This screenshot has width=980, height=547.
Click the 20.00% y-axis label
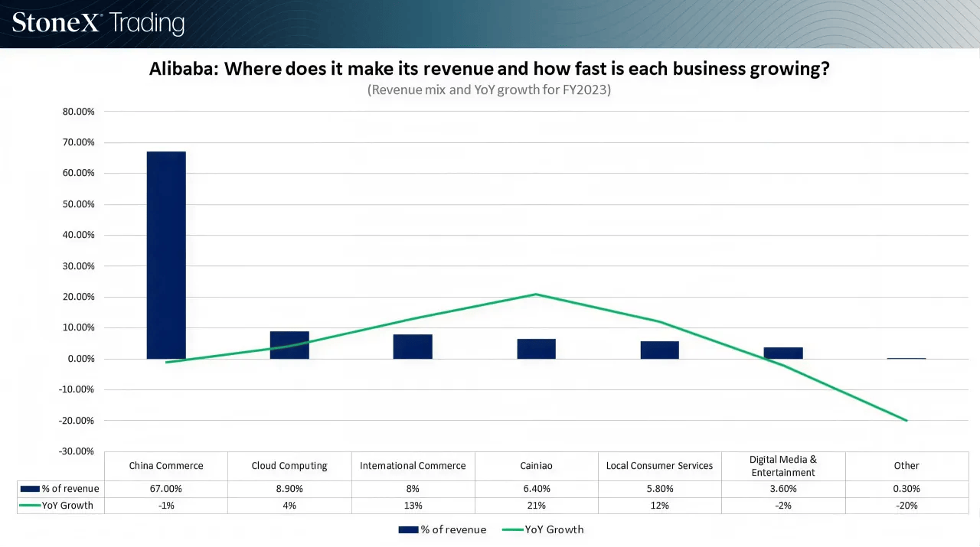pos(78,297)
